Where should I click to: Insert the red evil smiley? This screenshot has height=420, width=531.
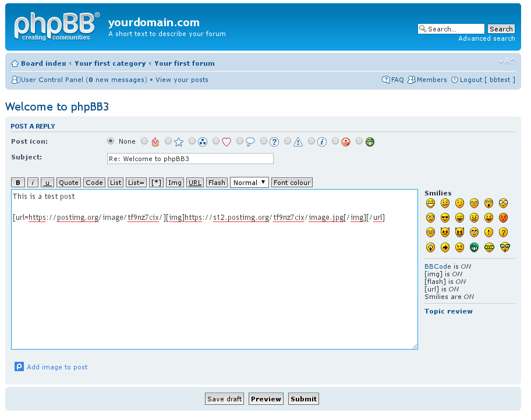point(445,232)
